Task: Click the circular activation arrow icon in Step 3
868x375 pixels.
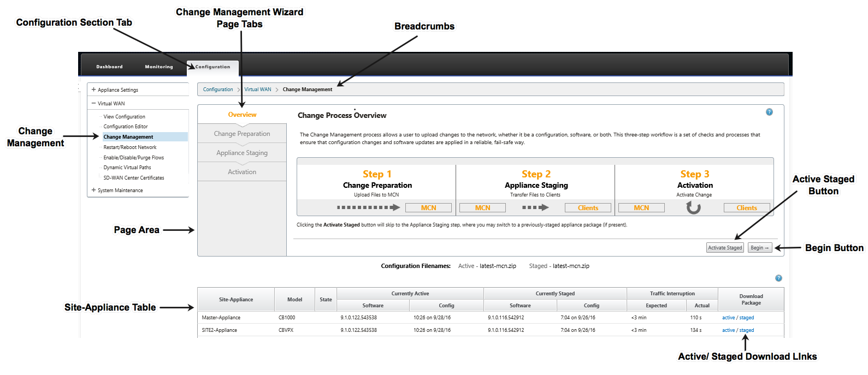Action: tap(694, 207)
